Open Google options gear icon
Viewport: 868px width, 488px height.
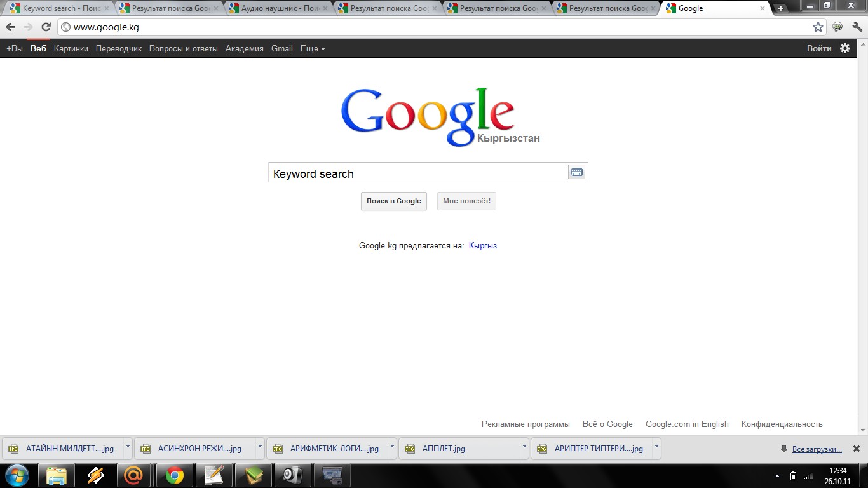845,48
